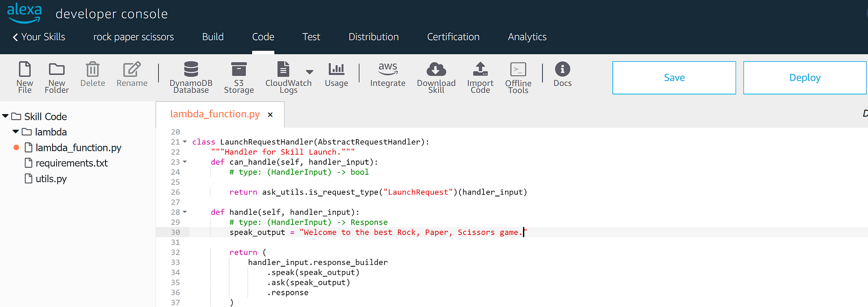Open Offline Tools

click(518, 78)
